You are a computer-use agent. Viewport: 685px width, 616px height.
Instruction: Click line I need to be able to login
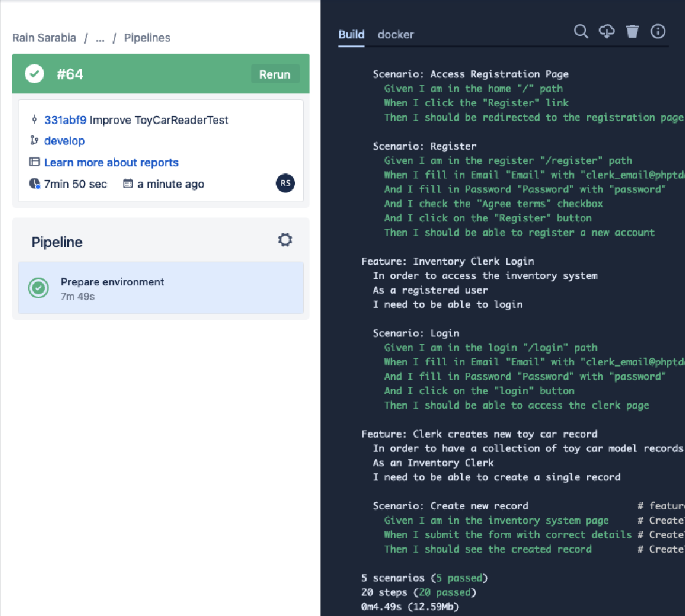(447, 304)
